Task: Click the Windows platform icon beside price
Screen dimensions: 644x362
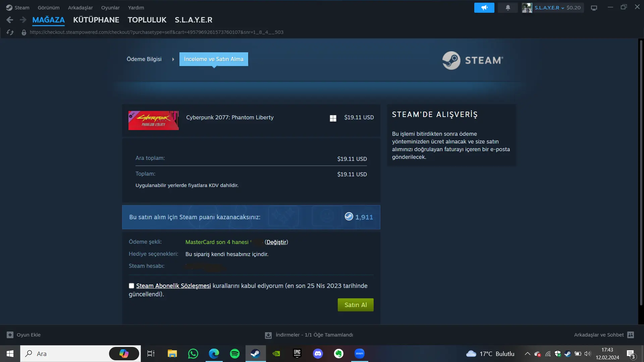Action: point(333,118)
